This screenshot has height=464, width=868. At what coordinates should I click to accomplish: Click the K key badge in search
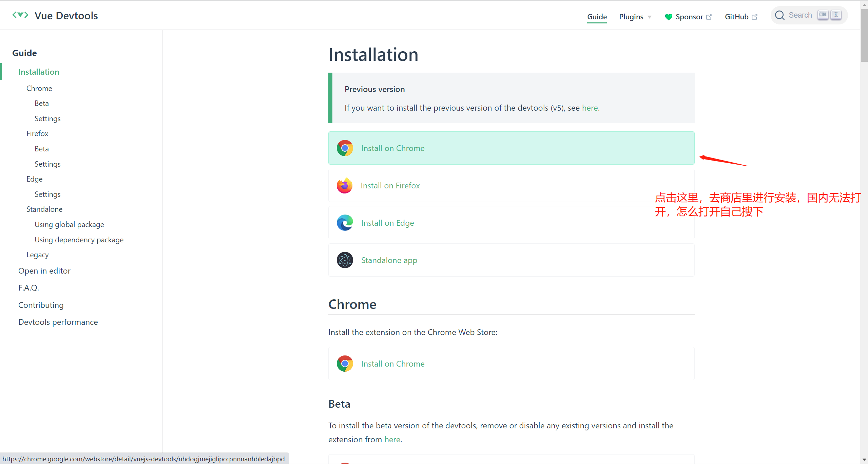(836, 15)
